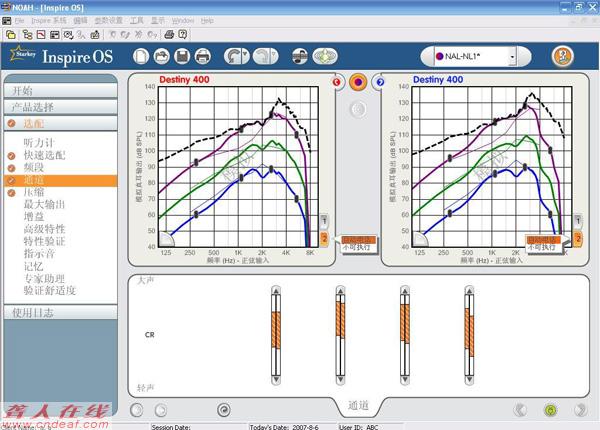Click the red curve graph toolbar icon
The image size is (600, 430).
(41, 35)
